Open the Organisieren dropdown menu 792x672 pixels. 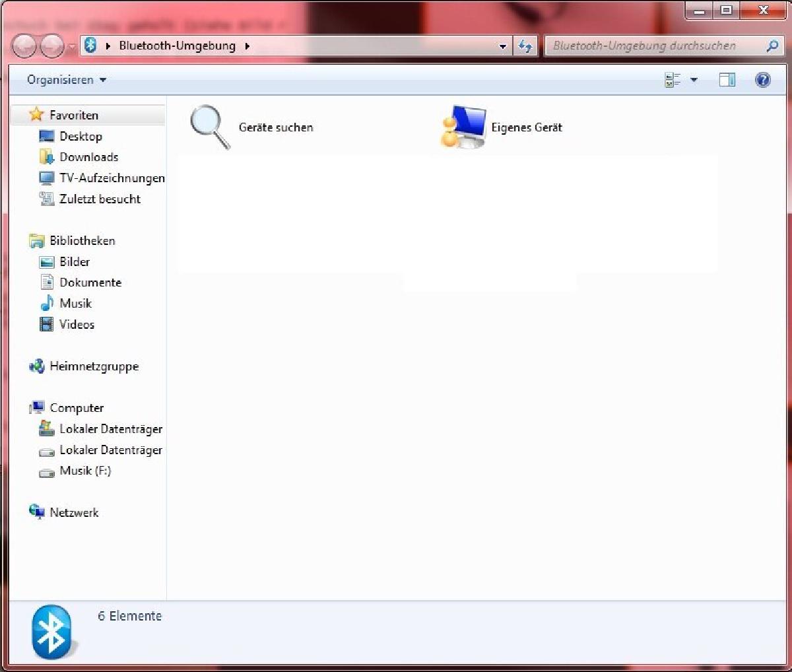point(66,80)
